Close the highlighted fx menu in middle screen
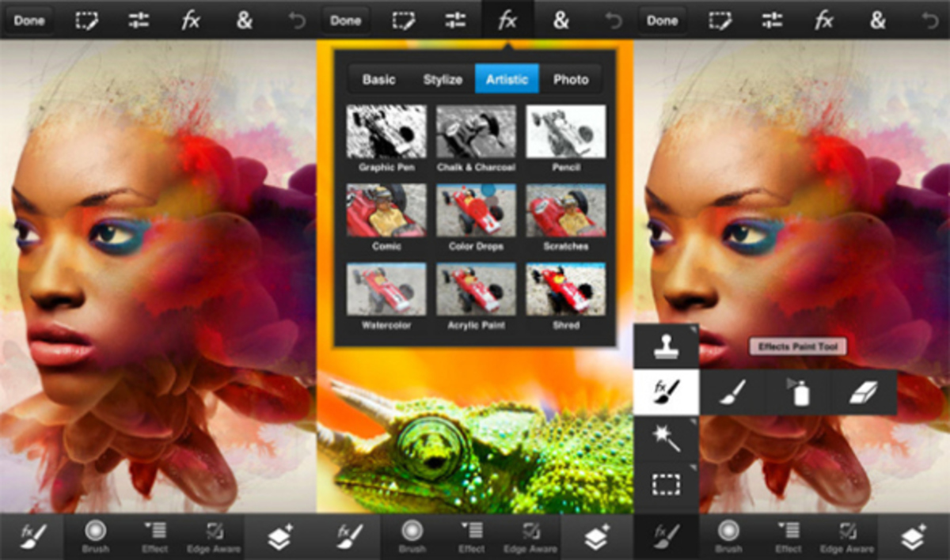This screenshot has height=560, width=950. pos(507,21)
